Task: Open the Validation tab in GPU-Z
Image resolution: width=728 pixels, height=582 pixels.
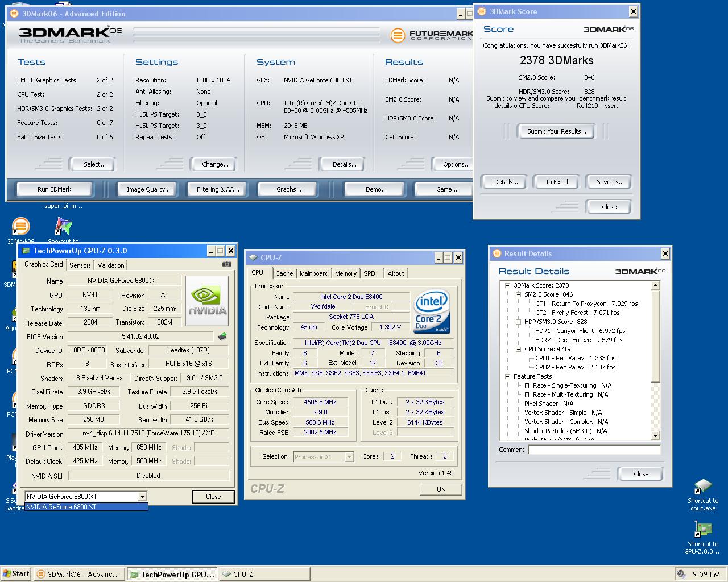Action: [111, 265]
